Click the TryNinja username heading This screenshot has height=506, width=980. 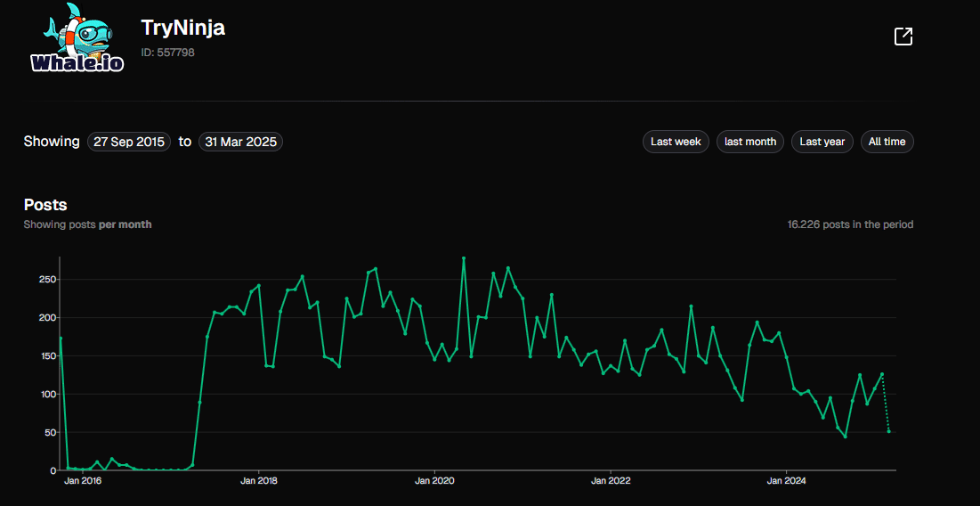click(183, 28)
